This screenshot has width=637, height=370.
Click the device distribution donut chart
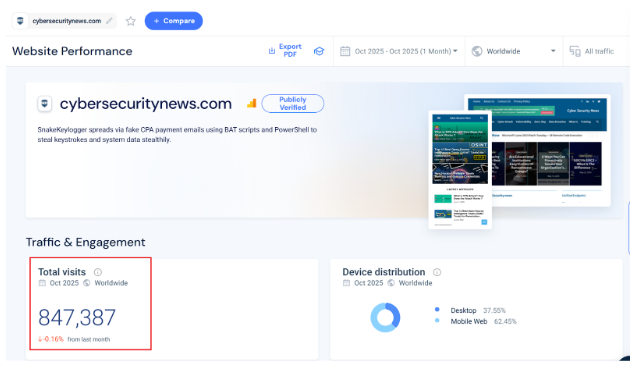pos(385,317)
